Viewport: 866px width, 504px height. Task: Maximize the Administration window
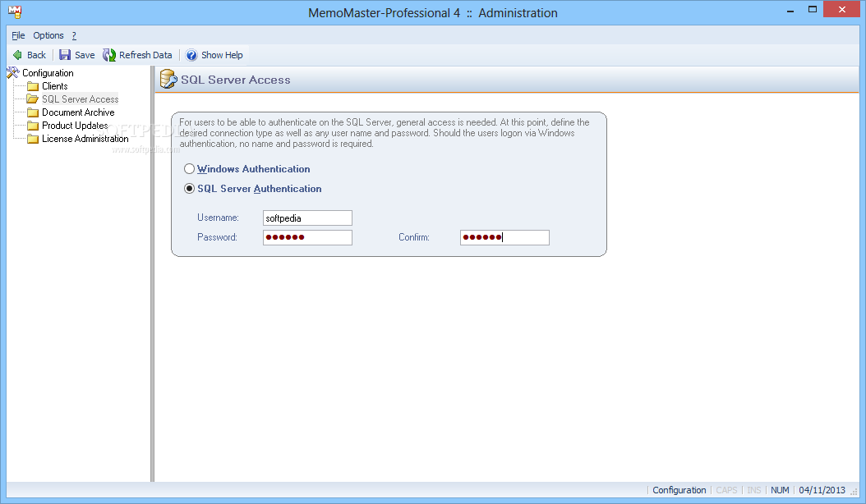tap(813, 9)
